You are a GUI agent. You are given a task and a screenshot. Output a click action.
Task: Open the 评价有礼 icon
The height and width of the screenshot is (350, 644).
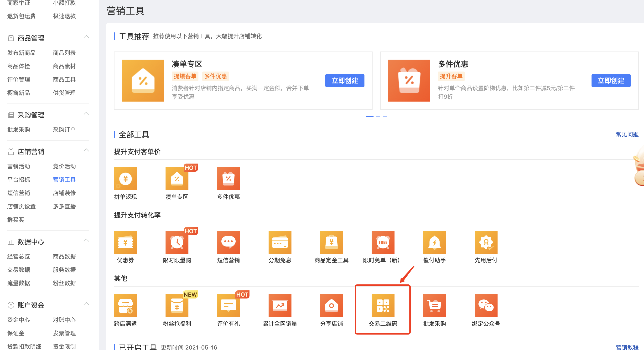click(x=228, y=305)
